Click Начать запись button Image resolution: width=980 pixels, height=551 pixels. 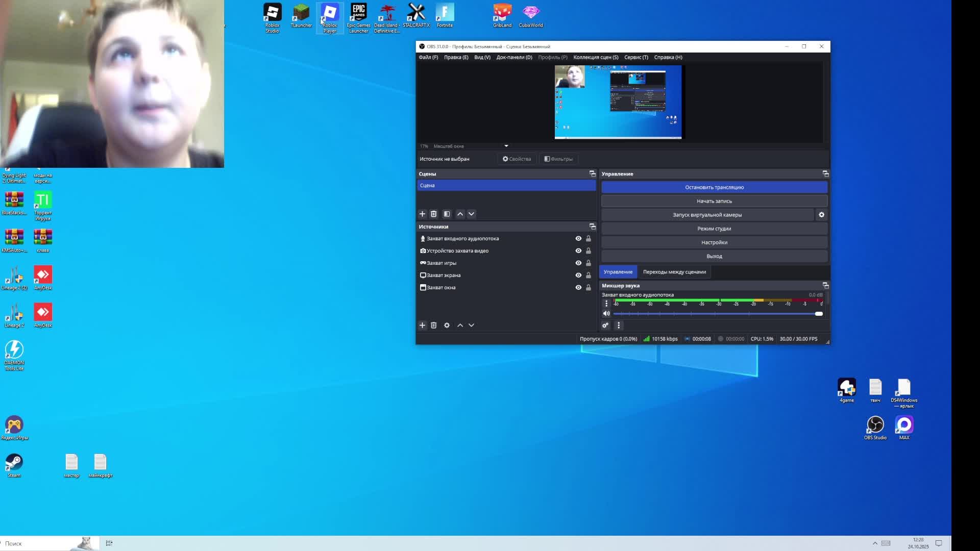pos(714,201)
